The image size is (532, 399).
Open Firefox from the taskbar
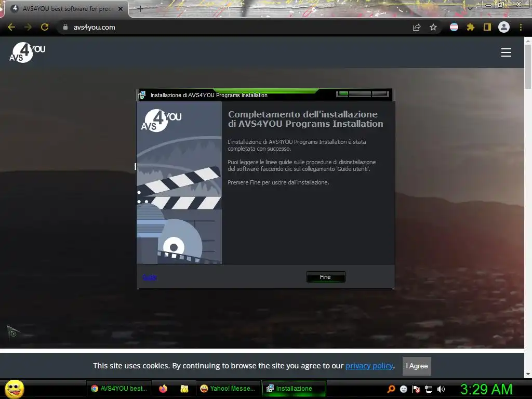point(163,389)
